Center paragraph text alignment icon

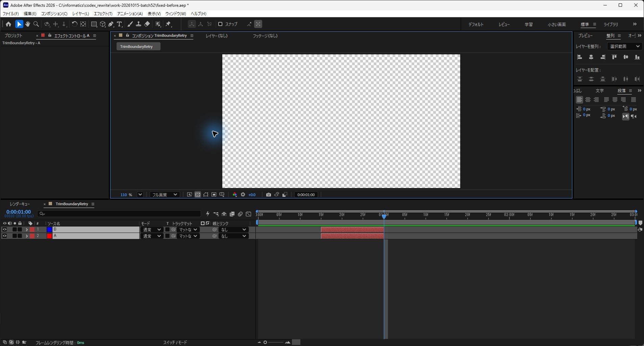[588, 100]
